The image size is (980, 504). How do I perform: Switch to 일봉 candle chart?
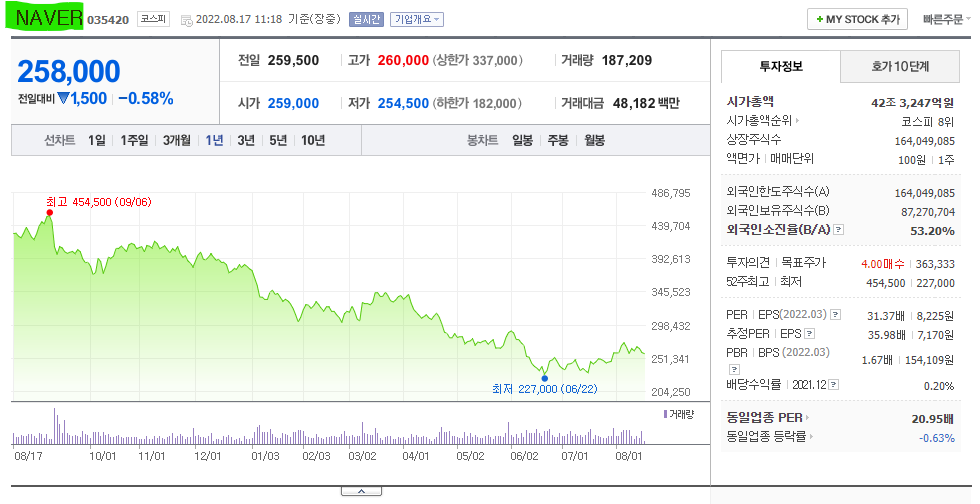click(x=522, y=140)
